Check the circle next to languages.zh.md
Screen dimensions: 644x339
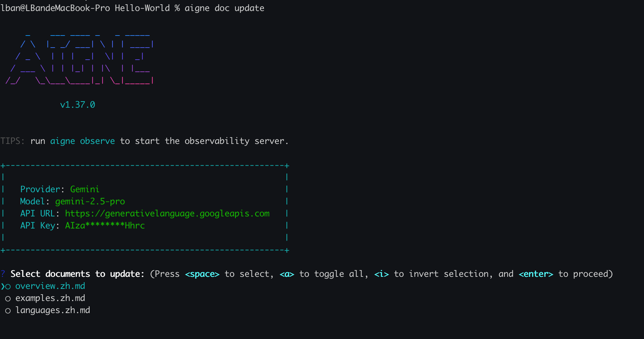click(8, 311)
